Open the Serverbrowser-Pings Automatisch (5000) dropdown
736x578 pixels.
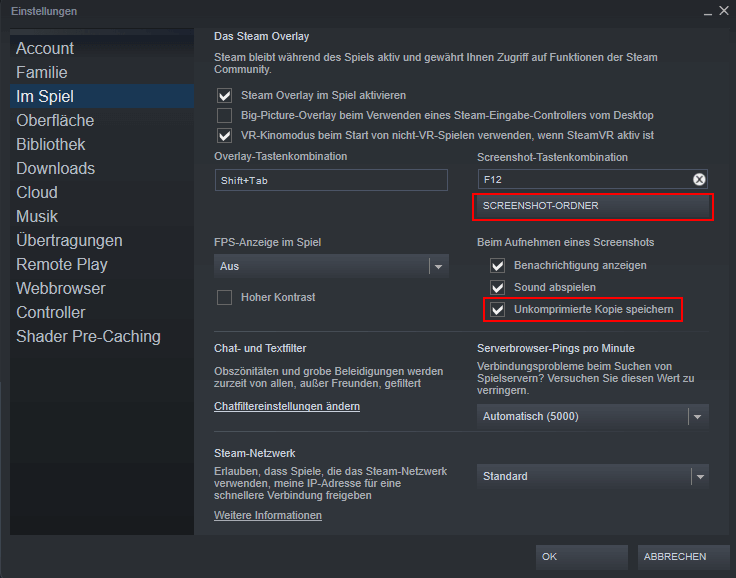click(x=593, y=416)
